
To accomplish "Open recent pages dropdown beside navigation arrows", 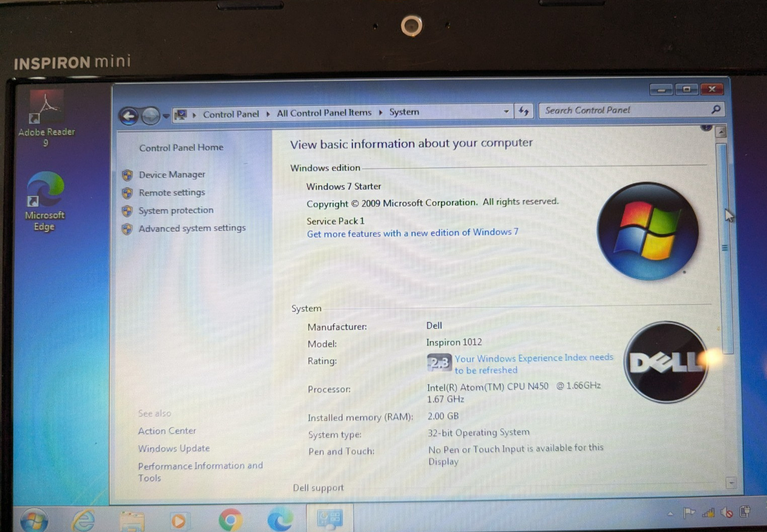I will click(x=166, y=116).
